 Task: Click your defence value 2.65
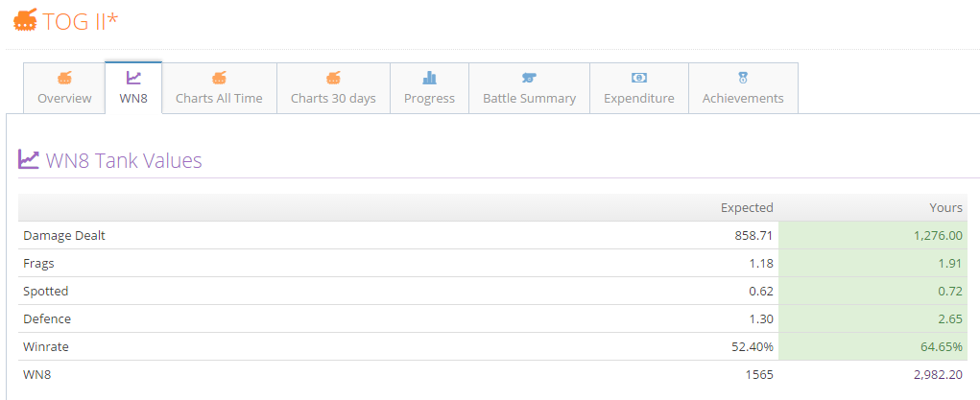pos(951,318)
